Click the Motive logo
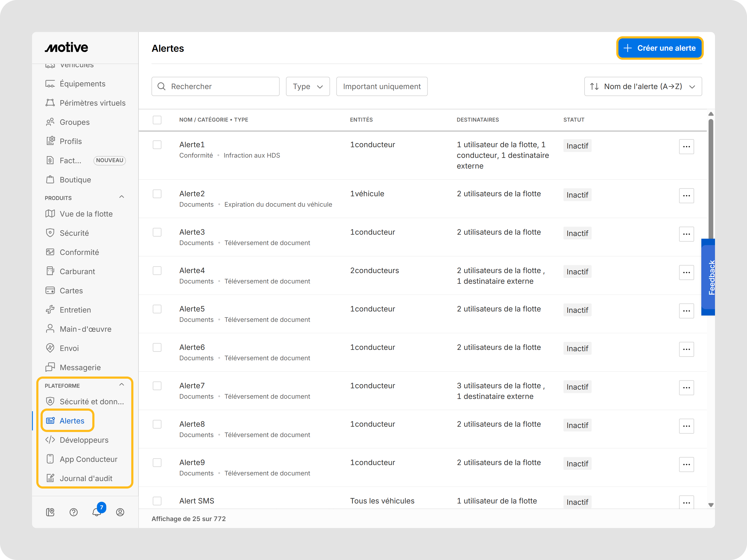This screenshot has width=747, height=560. pyautogui.click(x=66, y=47)
